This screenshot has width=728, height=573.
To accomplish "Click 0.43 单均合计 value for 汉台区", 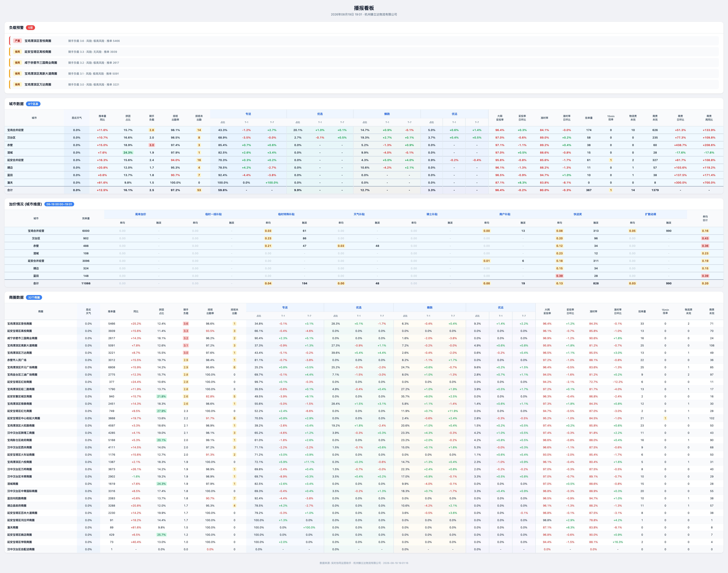I will [x=705, y=239].
